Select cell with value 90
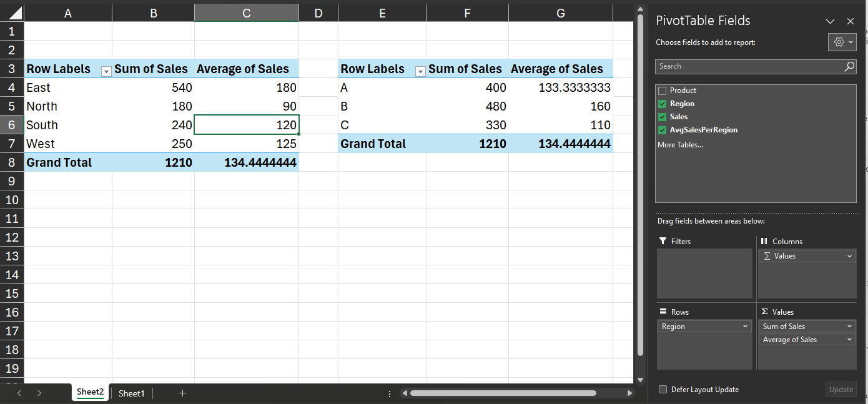Screen dimensions: 868x404 247,106
